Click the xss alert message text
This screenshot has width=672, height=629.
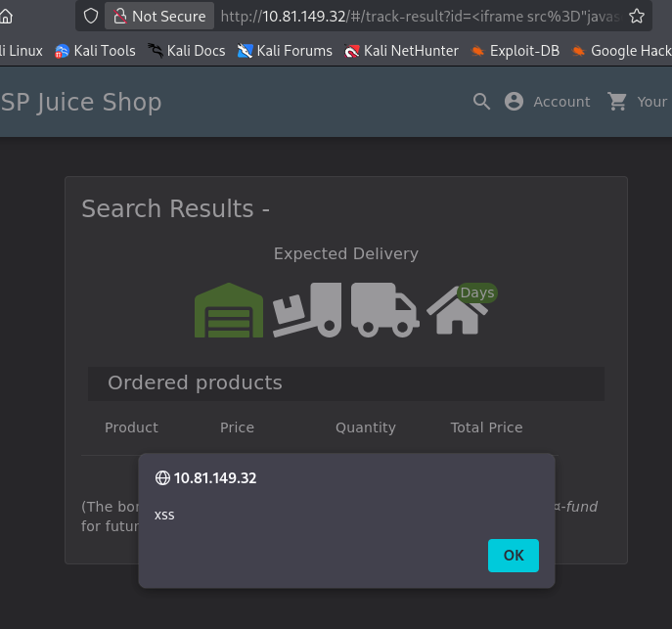click(x=164, y=515)
